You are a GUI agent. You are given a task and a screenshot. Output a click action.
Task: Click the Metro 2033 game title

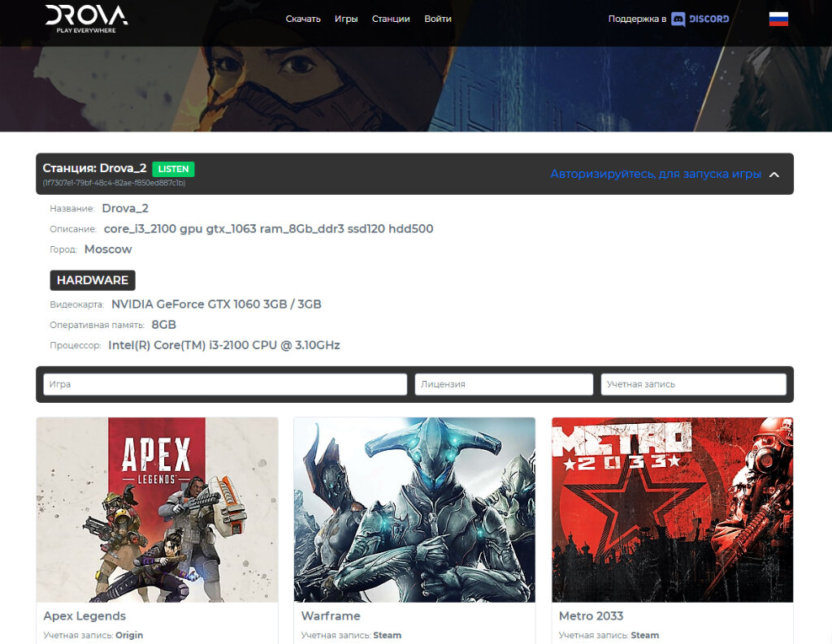(591, 616)
